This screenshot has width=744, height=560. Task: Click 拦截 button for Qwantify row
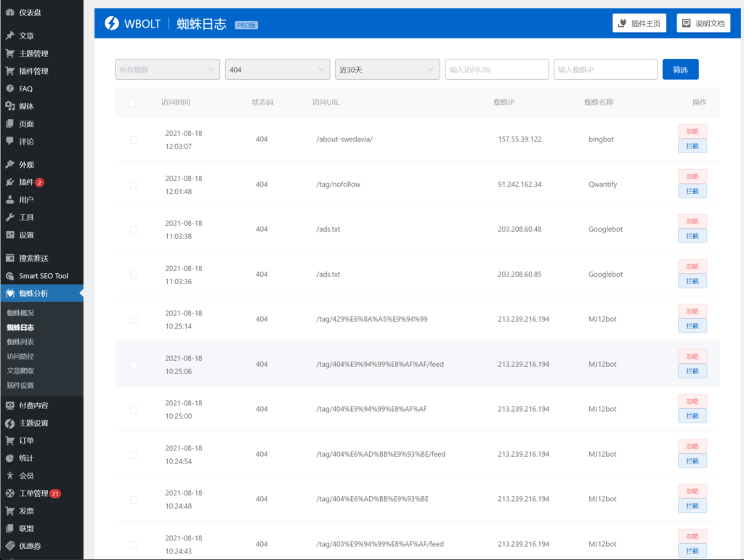[x=692, y=191]
